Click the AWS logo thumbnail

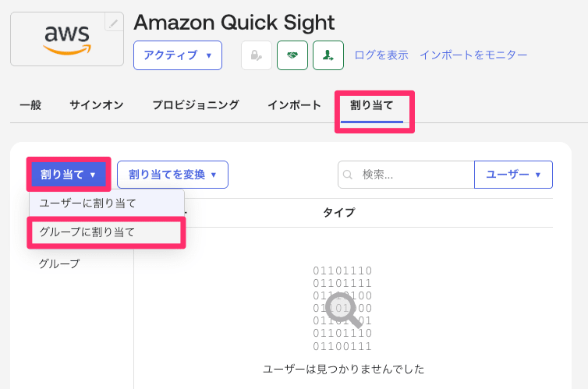click(66, 39)
